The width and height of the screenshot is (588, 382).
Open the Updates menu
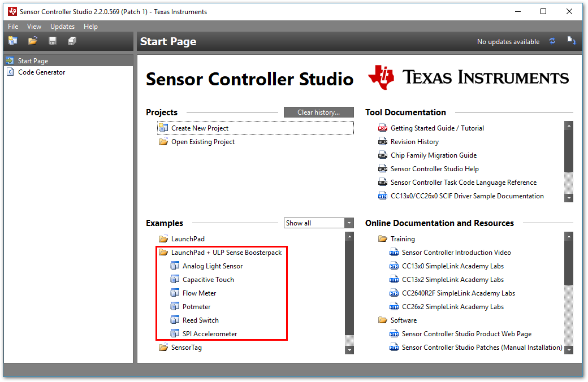(x=62, y=27)
